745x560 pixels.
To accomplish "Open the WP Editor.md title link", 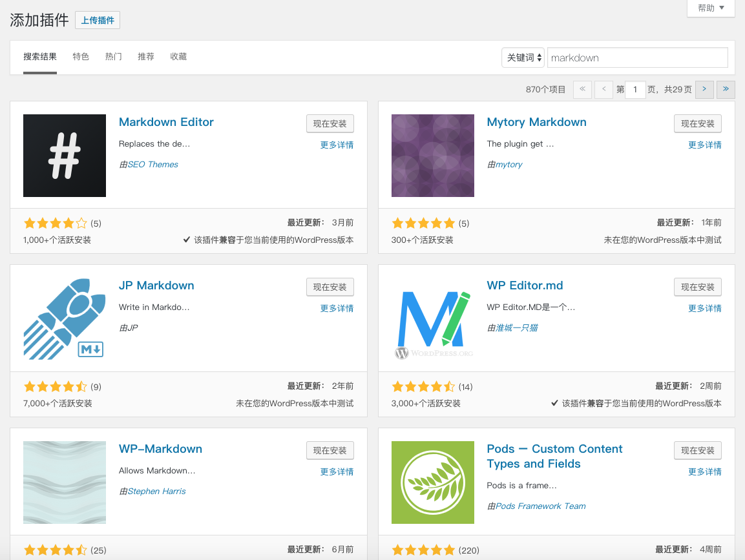I will [525, 285].
